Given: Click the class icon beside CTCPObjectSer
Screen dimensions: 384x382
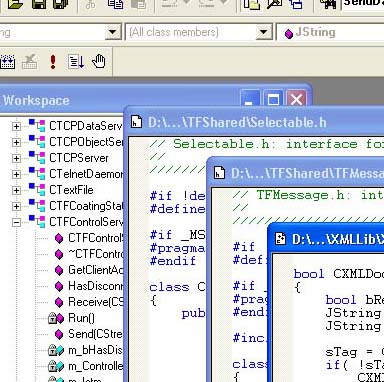Looking at the screenshot, I should pyautogui.click(x=37, y=142).
